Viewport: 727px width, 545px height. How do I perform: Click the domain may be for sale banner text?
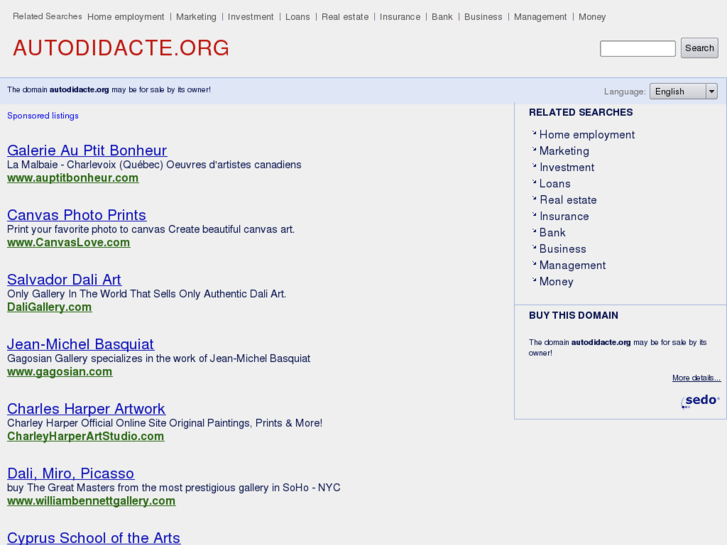[108, 90]
